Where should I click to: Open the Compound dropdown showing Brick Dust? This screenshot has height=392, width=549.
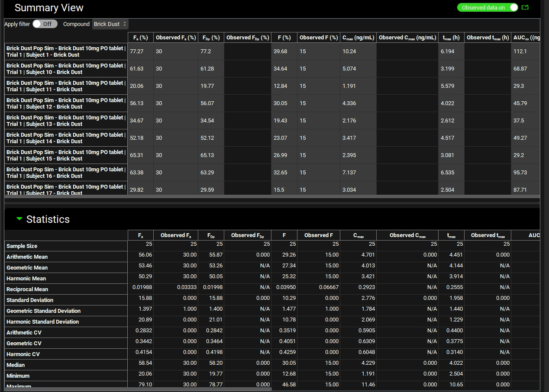click(x=110, y=24)
